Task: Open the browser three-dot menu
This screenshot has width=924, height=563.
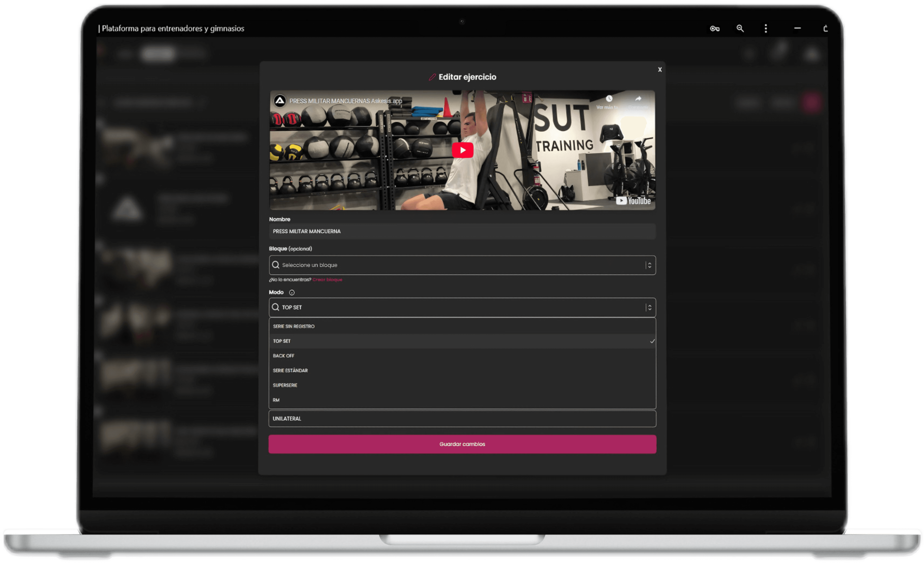Action: click(x=766, y=28)
